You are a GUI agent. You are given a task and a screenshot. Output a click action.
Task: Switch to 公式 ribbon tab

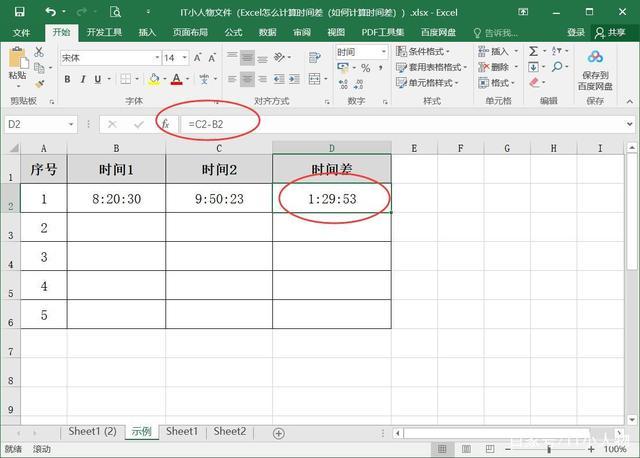coord(233,32)
